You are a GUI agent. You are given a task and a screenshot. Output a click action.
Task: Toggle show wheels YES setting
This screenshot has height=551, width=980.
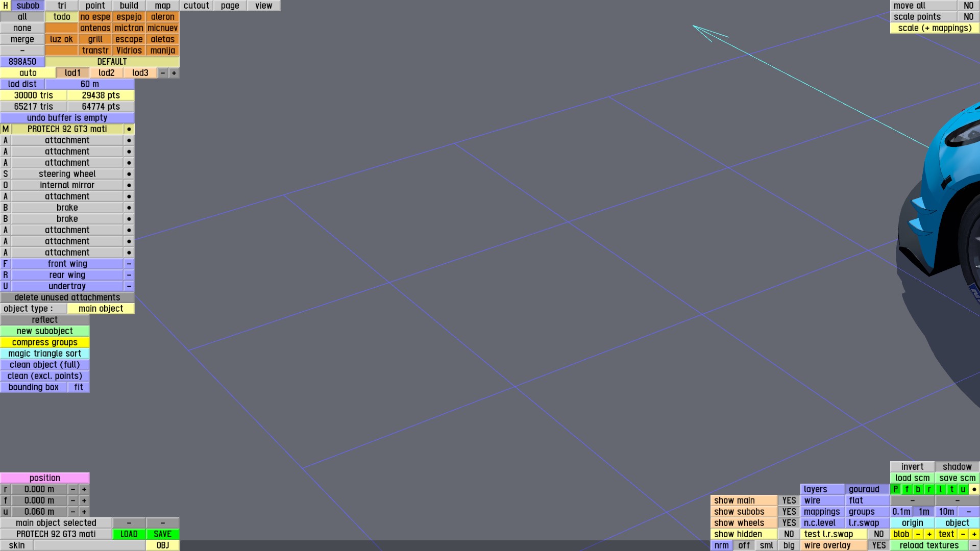point(789,523)
